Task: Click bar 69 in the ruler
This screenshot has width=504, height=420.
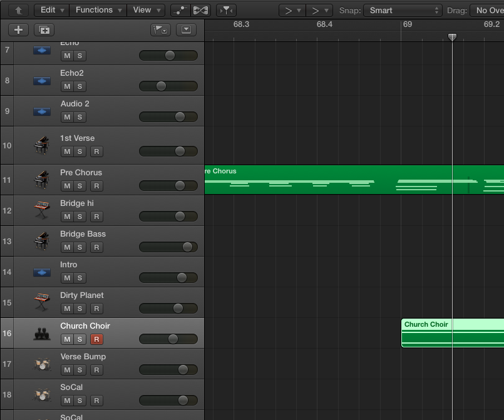Action: pyautogui.click(x=407, y=24)
